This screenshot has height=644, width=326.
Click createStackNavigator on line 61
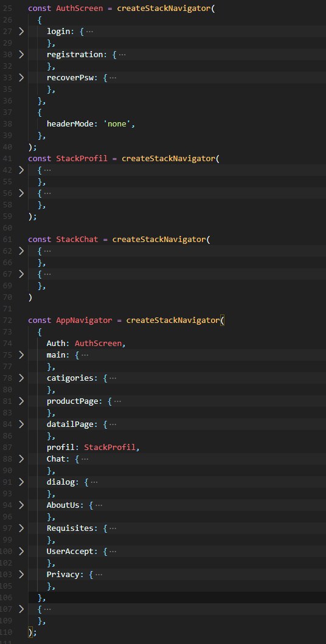coord(159,239)
